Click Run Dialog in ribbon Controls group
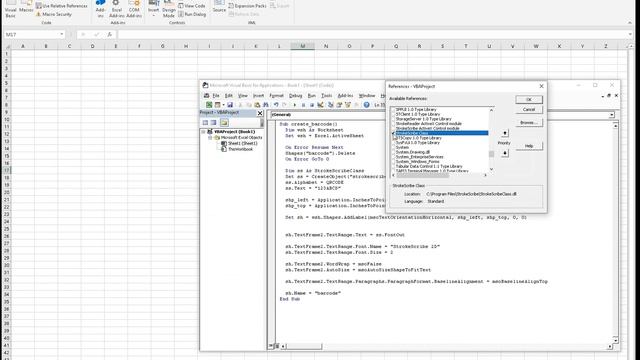Screen dimensions: 640x360 (x=192, y=14)
